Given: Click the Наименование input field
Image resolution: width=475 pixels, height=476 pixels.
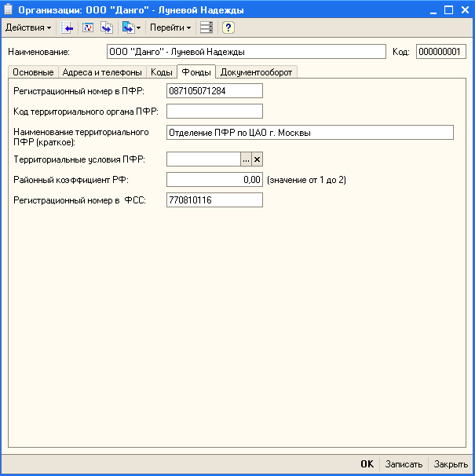Looking at the screenshot, I should (x=247, y=52).
